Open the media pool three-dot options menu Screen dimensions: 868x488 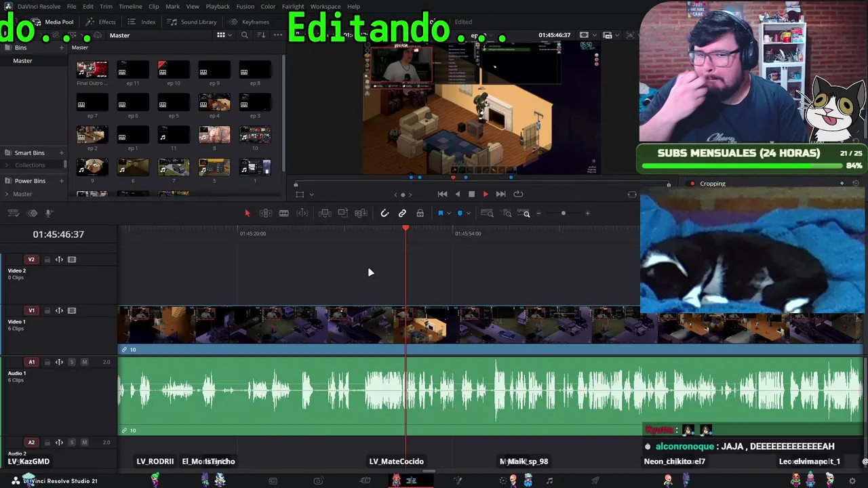278,35
